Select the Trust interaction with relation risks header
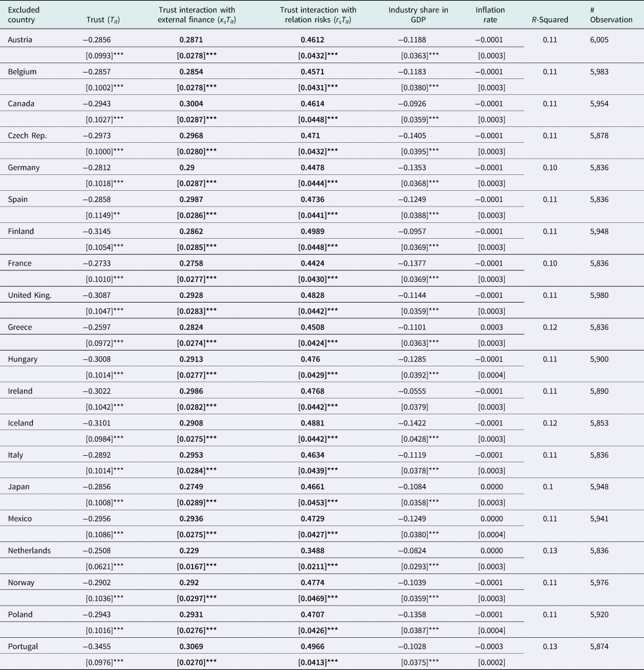The height and width of the screenshot is (670, 644). click(x=318, y=15)
